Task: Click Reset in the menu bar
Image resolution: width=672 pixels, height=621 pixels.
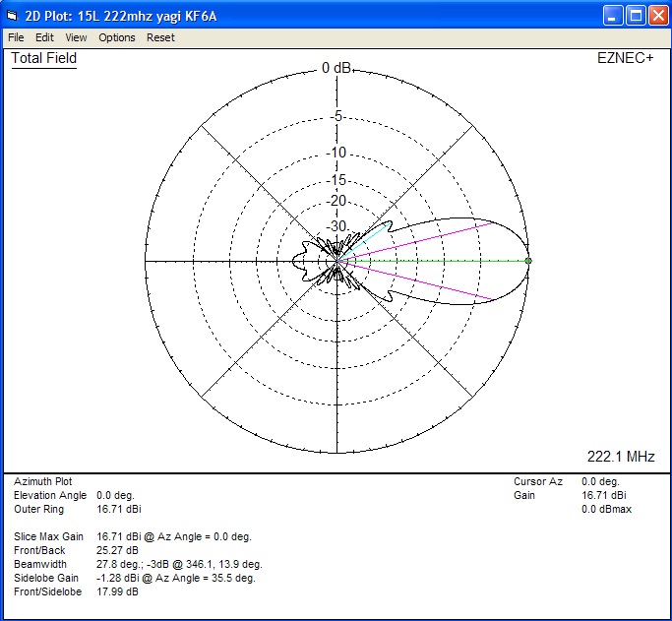Action: point(160,37)
